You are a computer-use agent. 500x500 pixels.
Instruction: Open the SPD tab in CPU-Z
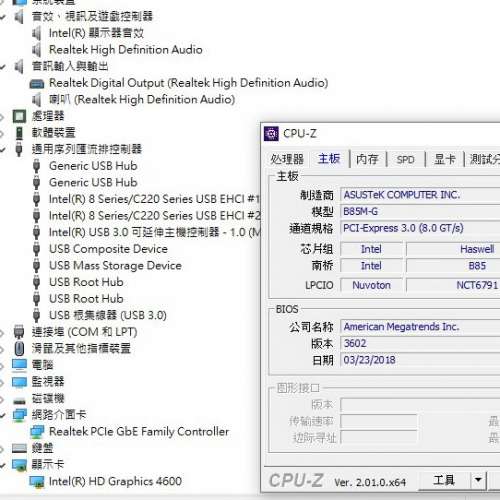(405, 159)
